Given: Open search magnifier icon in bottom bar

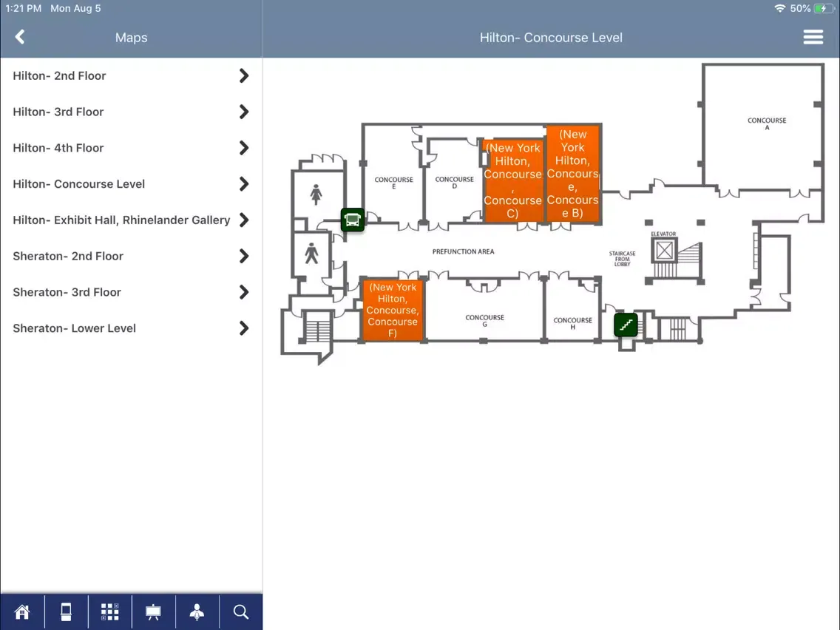Looking at the screenshot, I should point(241,612).
